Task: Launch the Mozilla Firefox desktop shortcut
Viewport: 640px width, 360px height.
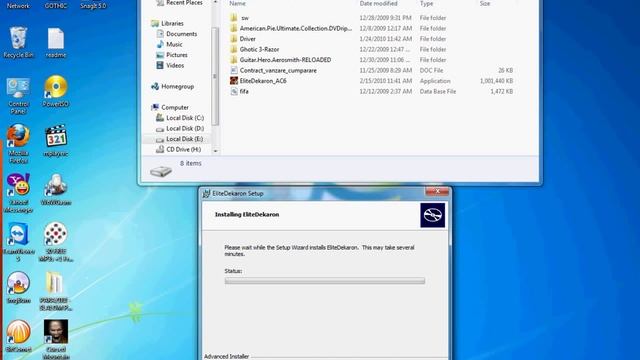Action: (18, 144)
